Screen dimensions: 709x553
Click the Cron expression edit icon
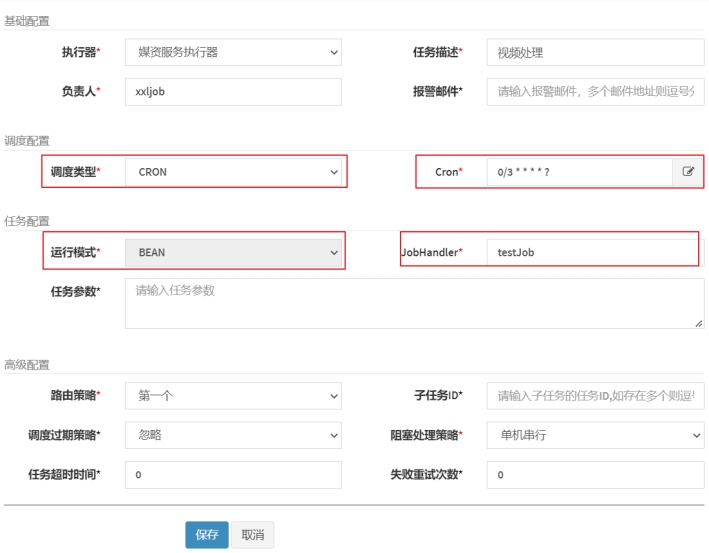pyautogui.click(x=687, y=172)
